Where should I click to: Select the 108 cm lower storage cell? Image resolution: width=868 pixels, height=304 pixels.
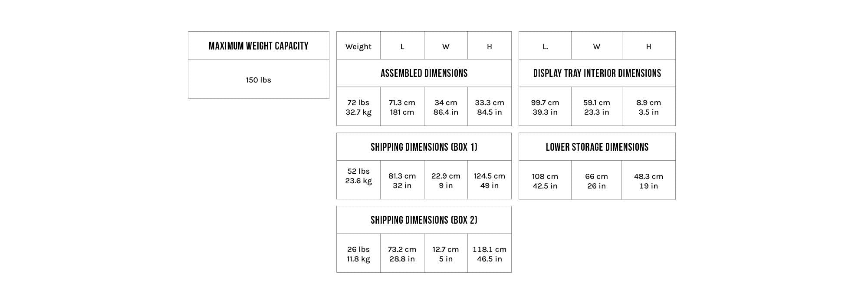545,181
